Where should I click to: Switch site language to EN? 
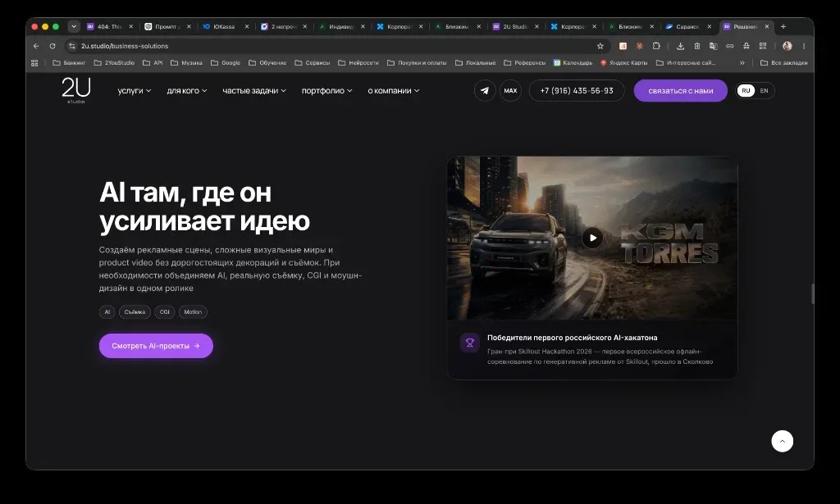[764, 91]
